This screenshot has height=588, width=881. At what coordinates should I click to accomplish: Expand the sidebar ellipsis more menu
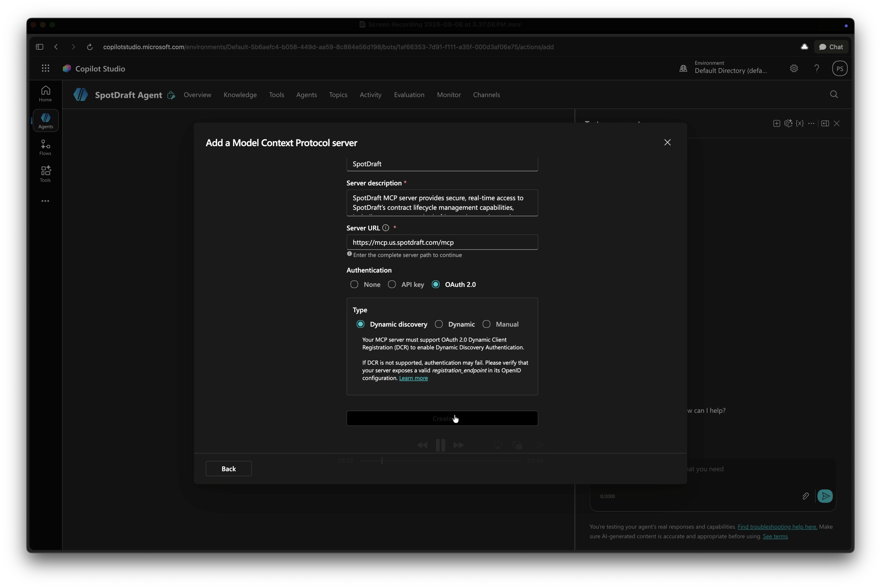click(x=45, y=201)
